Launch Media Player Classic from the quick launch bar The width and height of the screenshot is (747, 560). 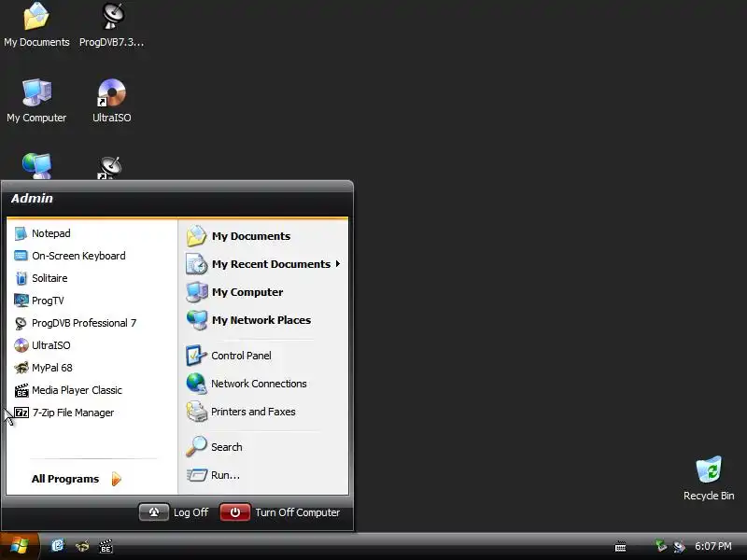pyautogui.click(x=106, y=546)
